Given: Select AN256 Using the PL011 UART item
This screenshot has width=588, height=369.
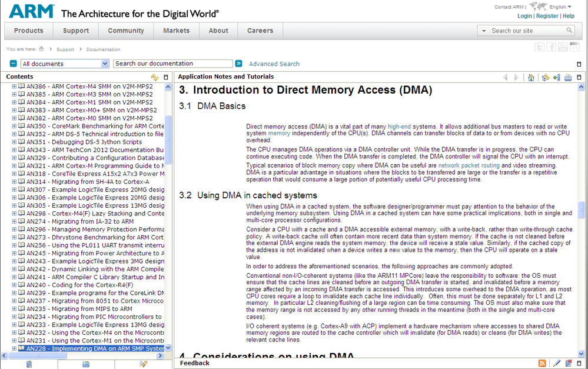Looking at the screenshot, I should 95,245.
